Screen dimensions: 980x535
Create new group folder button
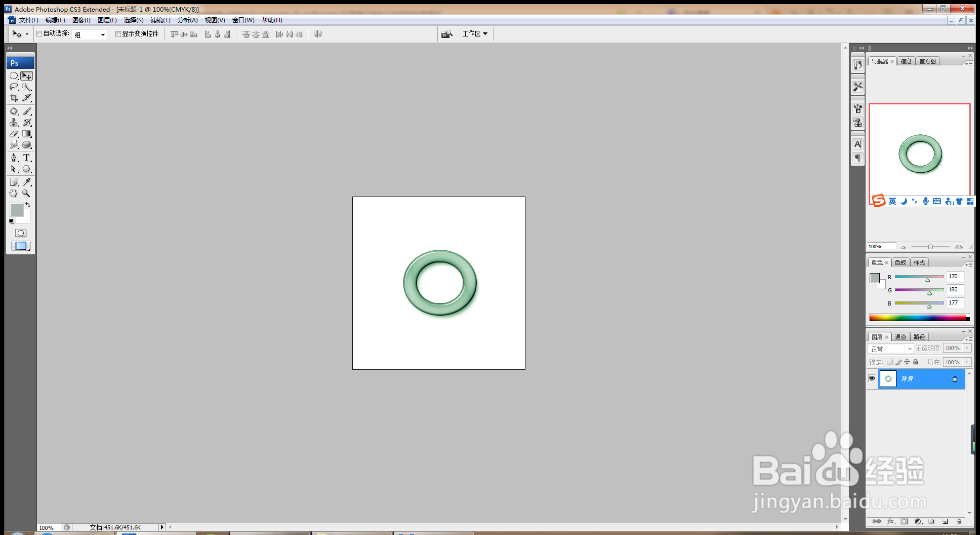coord(931,521)
